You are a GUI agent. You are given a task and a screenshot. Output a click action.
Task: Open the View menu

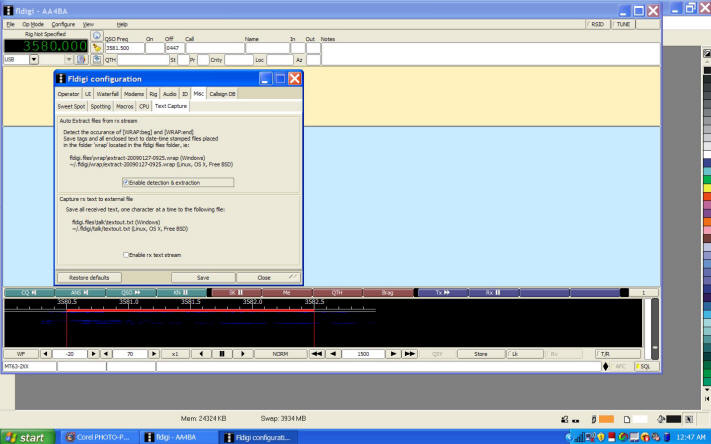[x=88, y=24]
